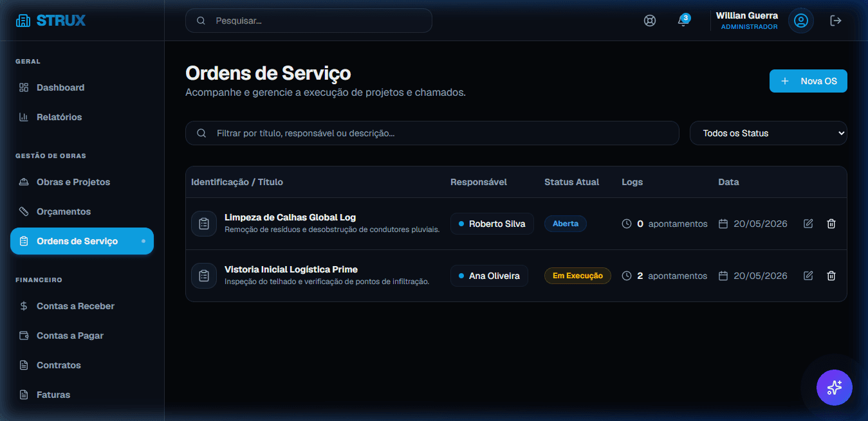This screenshot has height=421, width=868.
Task: Click the Obras e Projetos helmet icon
Action: [24, 182]
